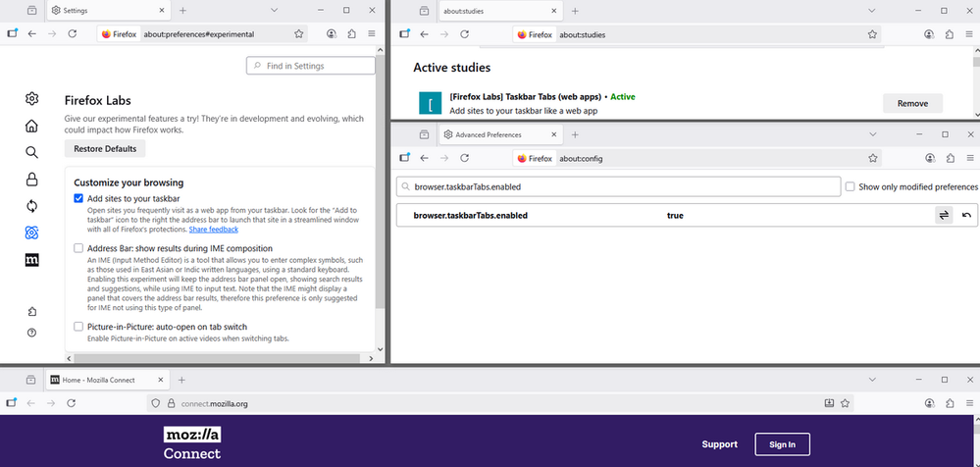Remove the Taskbar Tabs study
Screen dimensions: 980x467
pos(911,103)
